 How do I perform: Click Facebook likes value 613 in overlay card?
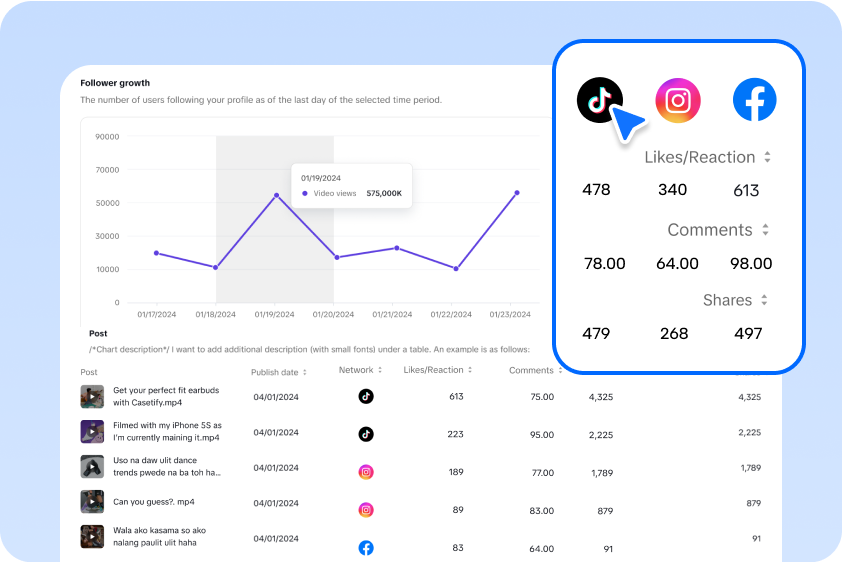point(746,191)
